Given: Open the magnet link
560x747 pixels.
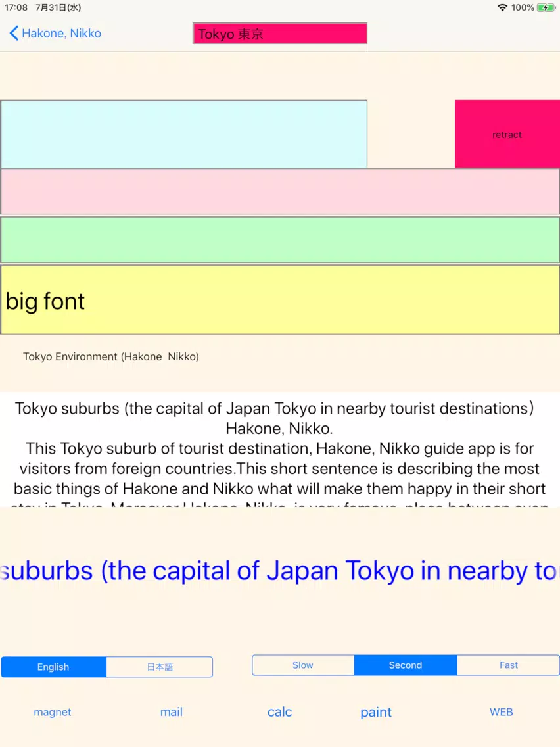Looking at the screenshot, I should click(x=53, y=712).
